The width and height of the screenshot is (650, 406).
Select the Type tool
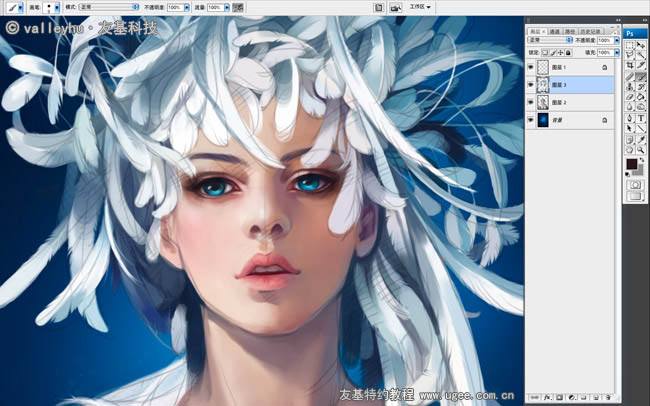(x=641, y=118)
